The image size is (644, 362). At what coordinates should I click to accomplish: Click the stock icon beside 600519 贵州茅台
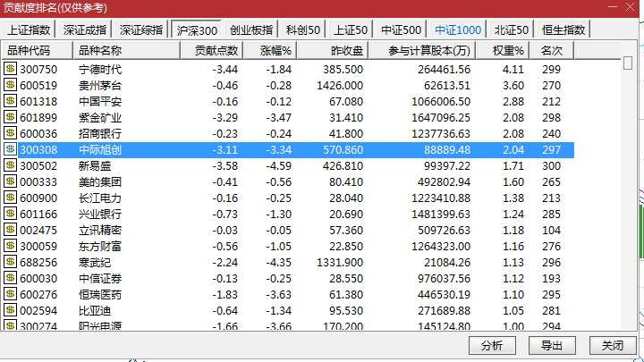10,85
